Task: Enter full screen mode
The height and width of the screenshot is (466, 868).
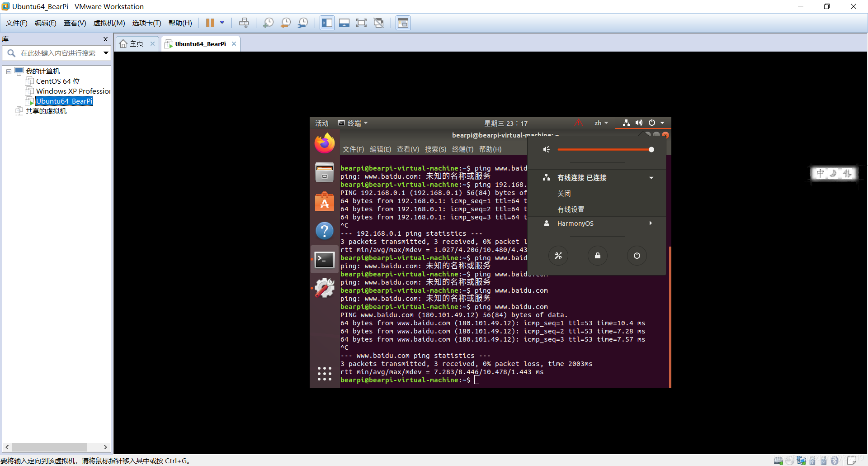Action: (x=361, y=23)
